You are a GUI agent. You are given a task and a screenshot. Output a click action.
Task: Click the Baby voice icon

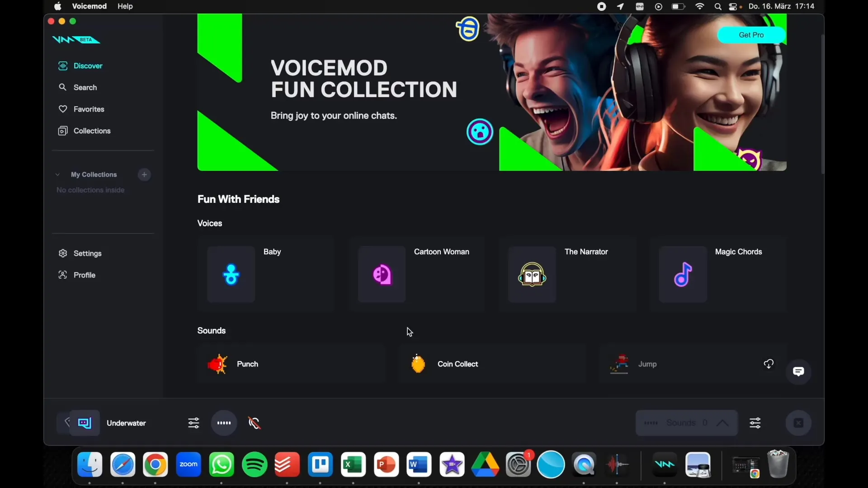231,273
